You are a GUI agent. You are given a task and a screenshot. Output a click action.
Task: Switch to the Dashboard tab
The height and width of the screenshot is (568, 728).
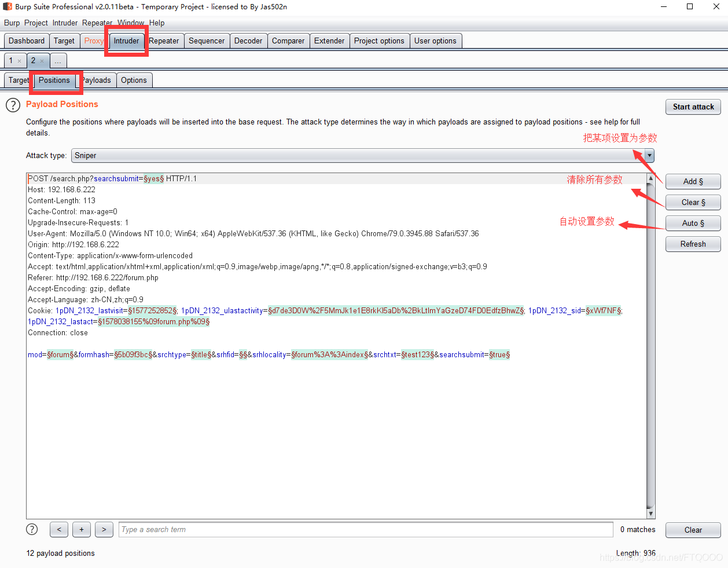tap(27, 41)
